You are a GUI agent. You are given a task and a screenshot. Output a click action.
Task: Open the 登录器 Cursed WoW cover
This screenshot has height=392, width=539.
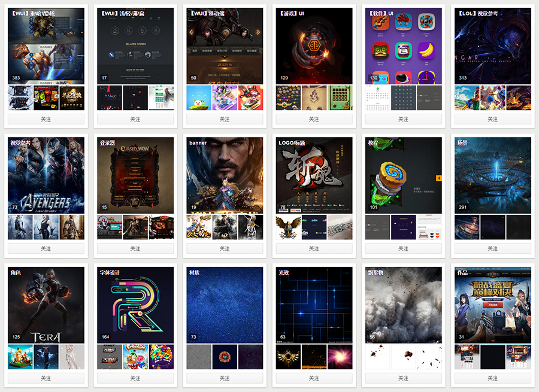[135, 175]
